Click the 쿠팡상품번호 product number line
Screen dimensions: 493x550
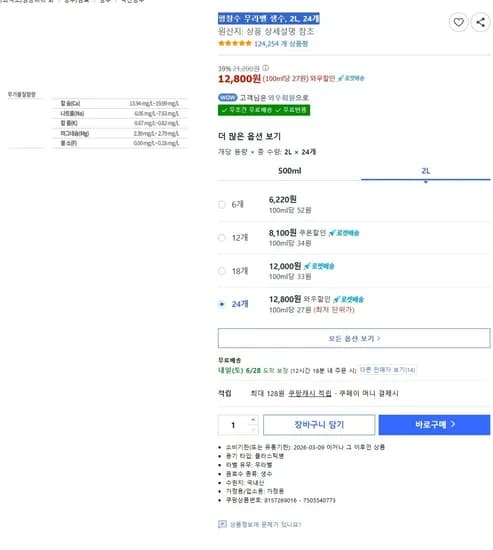pyautogui.click(x=280, y=500)
